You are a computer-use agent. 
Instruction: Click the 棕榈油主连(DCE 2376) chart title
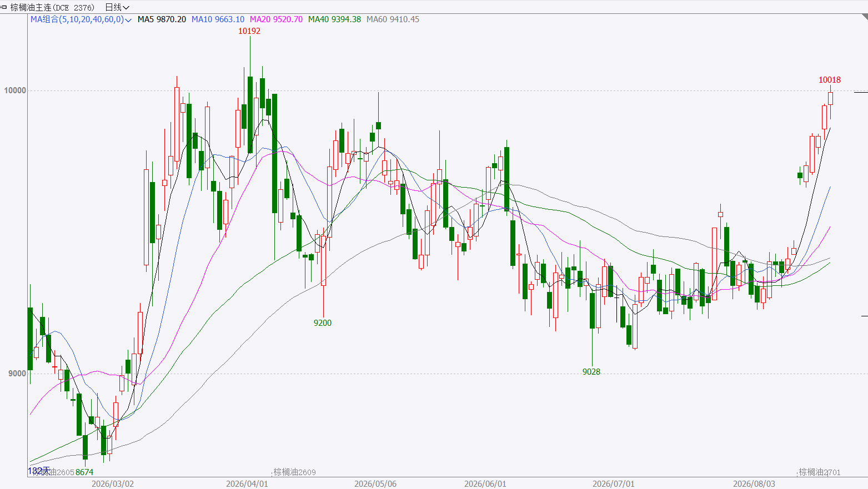tap(53, 7)
